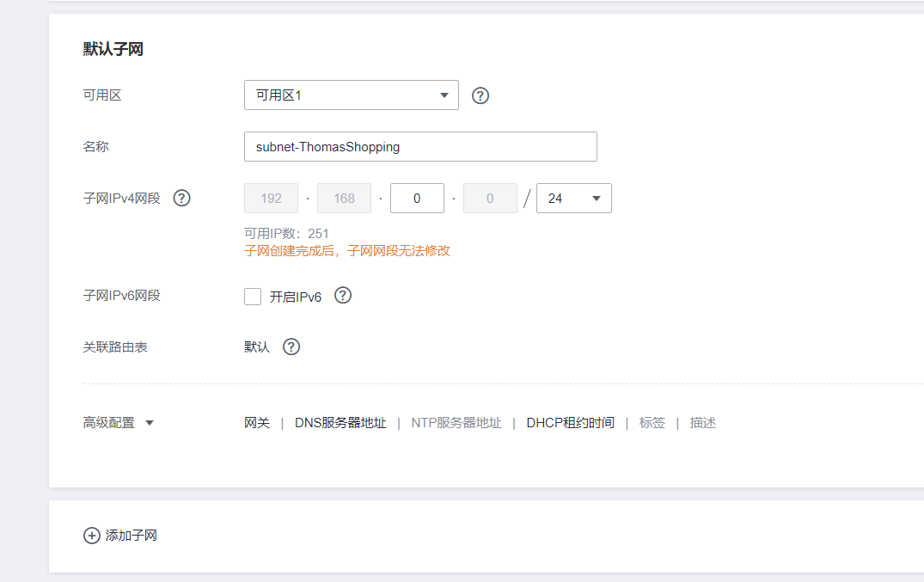Collapse the 高级配置 section arrow
Viewport: 924px width, 582px height.
click(150, 423)
